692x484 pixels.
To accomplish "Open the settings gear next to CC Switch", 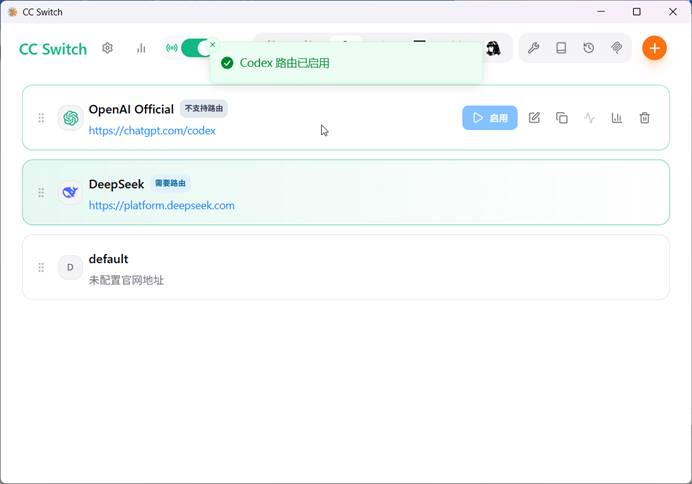I will (107, 48).
